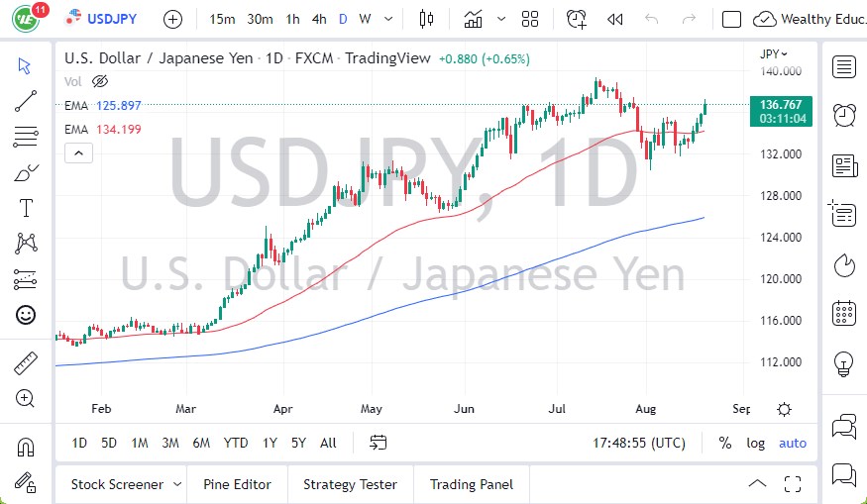Open the emoji icons tool
Screen dimensions: 867x504
(26, 315)
